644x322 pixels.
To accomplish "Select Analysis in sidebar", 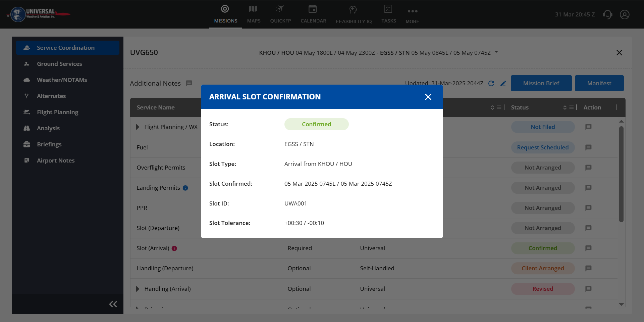I will (68, 128).
